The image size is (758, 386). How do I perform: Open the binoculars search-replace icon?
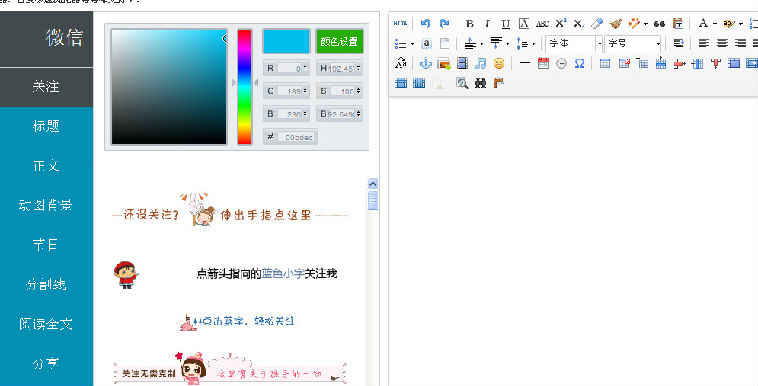[x=481, y=83]
